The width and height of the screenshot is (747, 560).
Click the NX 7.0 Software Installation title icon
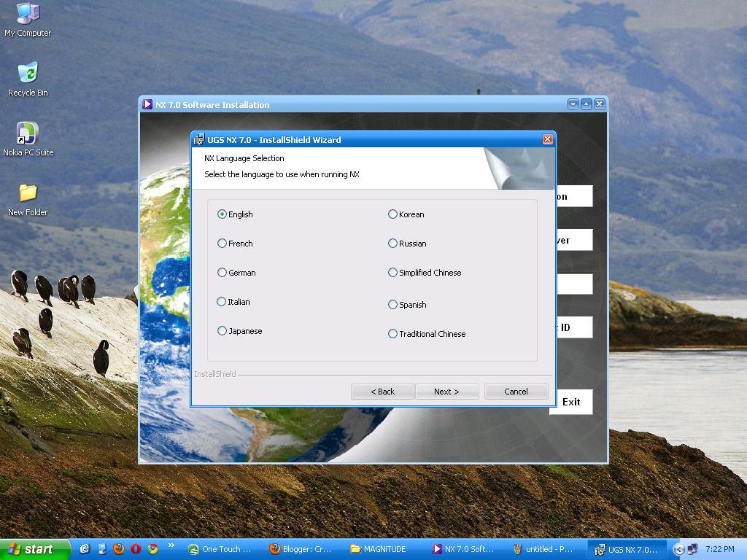147,104
